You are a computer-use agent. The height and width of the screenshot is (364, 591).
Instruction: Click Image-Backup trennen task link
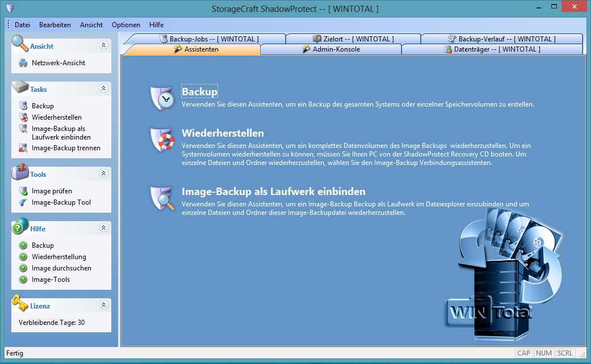pyautogui.click(x=66, y=148)
